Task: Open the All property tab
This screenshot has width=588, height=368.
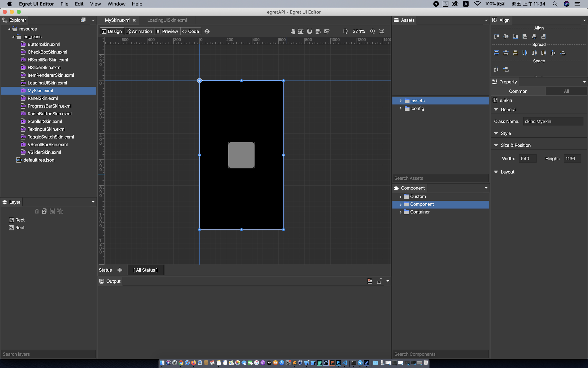Action: click(x=566, y=91)
